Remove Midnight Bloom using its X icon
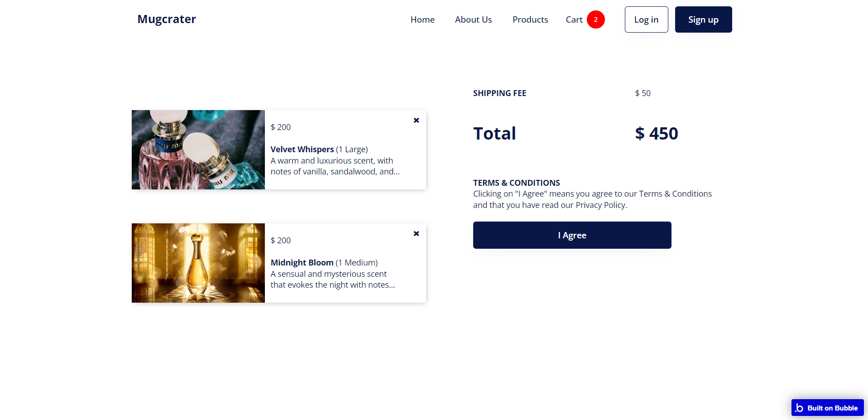The image size is (868, 420). point(416,234)
